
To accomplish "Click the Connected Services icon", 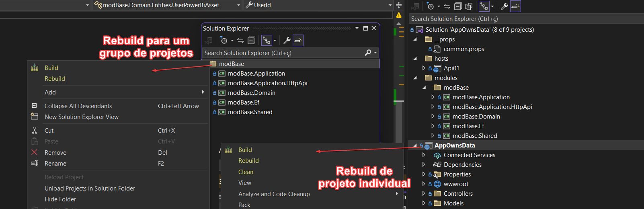I will pyautogui.click(x=437, y=155).
